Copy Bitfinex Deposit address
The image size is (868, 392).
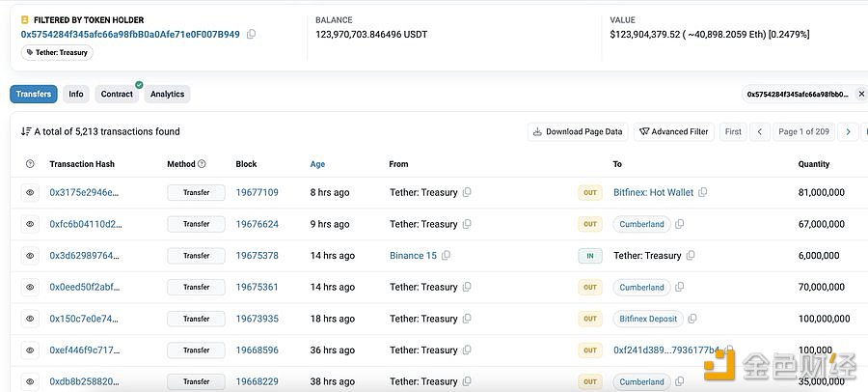[x=692, y=319]
